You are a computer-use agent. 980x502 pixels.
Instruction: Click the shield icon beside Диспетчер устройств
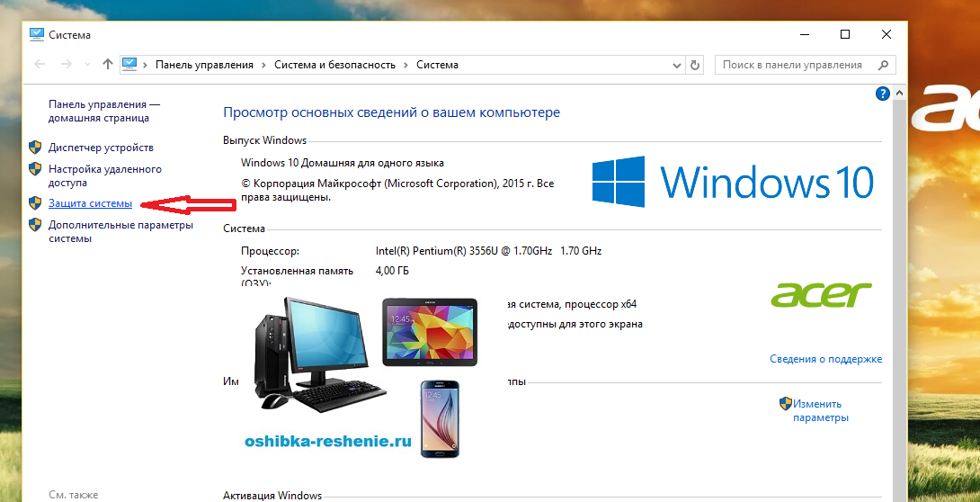35,148
